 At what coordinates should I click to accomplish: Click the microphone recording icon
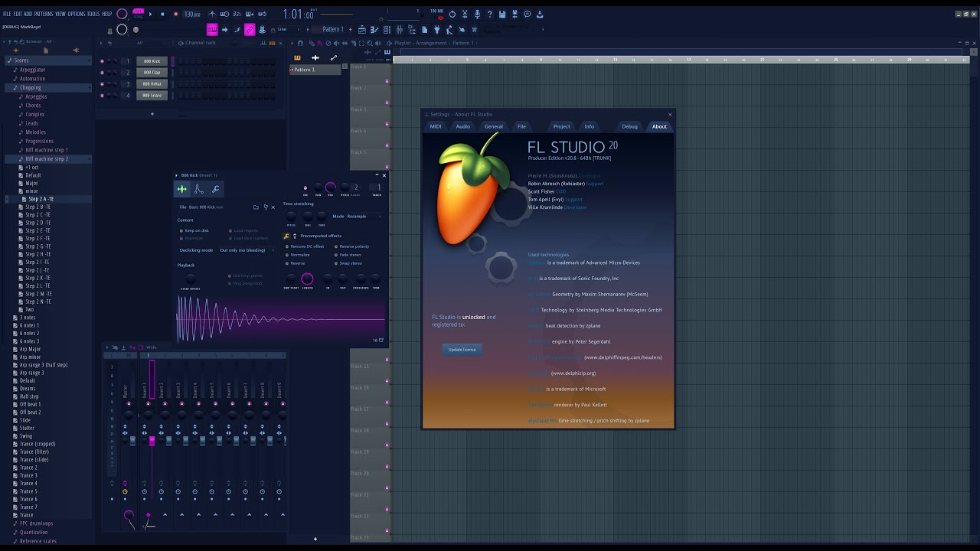pos(477,14)
